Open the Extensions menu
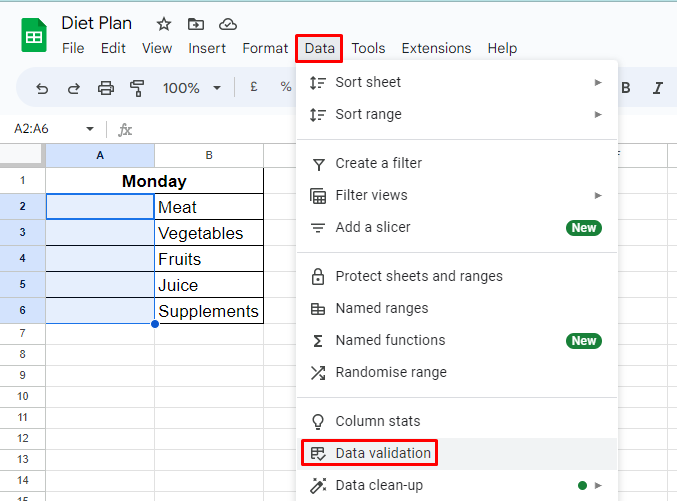Viewport: 677px width, 501px height. [x=436, y=48]
